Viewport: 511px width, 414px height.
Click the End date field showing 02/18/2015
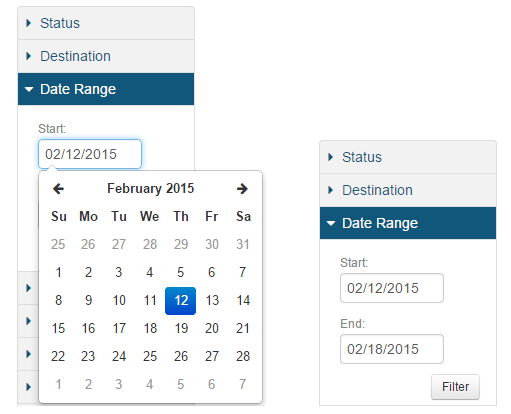tap(392, 349)
